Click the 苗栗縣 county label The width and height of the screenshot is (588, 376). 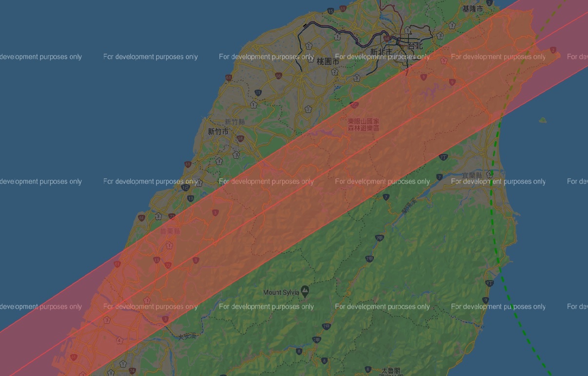(x=170, y=231)
